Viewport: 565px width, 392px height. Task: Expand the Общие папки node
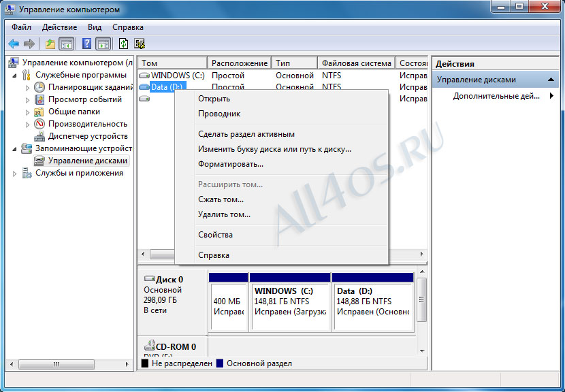(28, 112)
